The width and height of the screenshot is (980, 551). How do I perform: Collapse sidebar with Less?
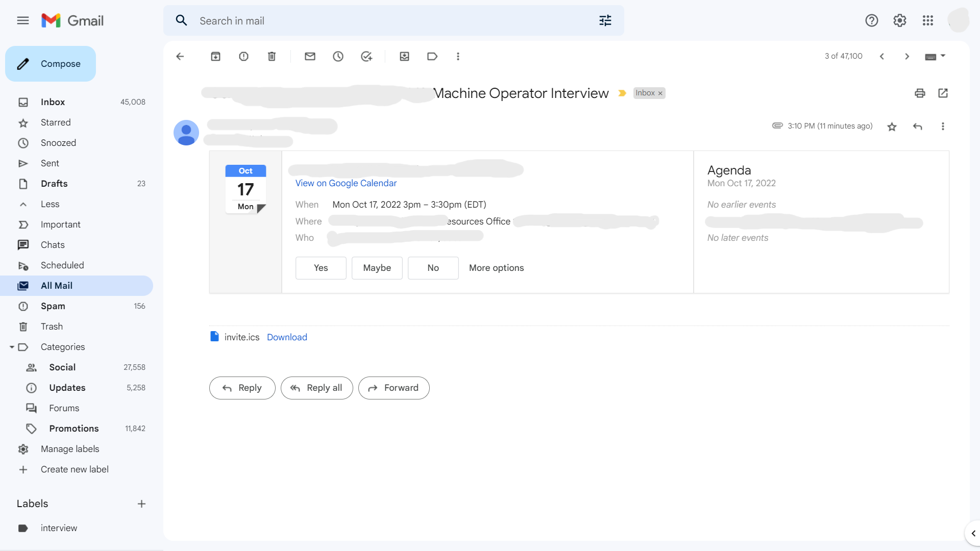(x=77, y=204)
